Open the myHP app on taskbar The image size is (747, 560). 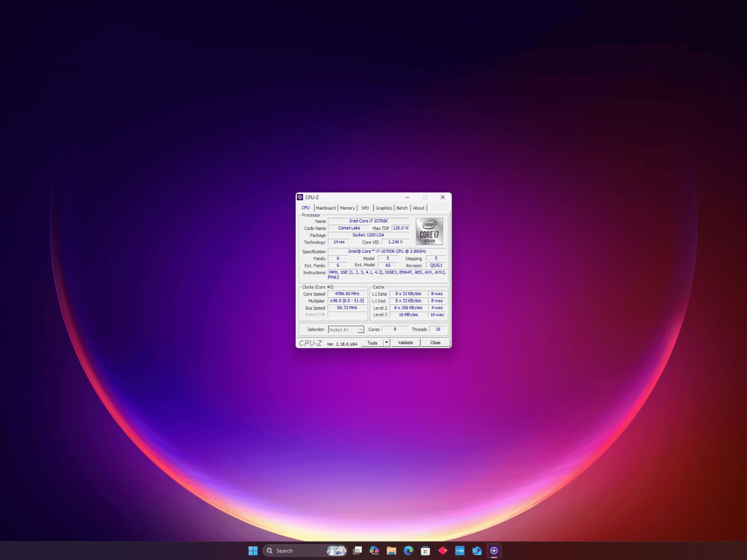click(460, 551)
